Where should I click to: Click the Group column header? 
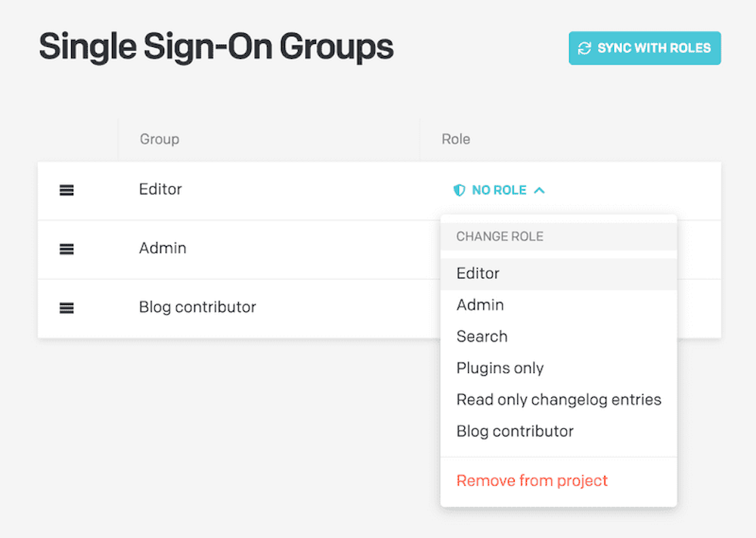(x=160, y=139)
